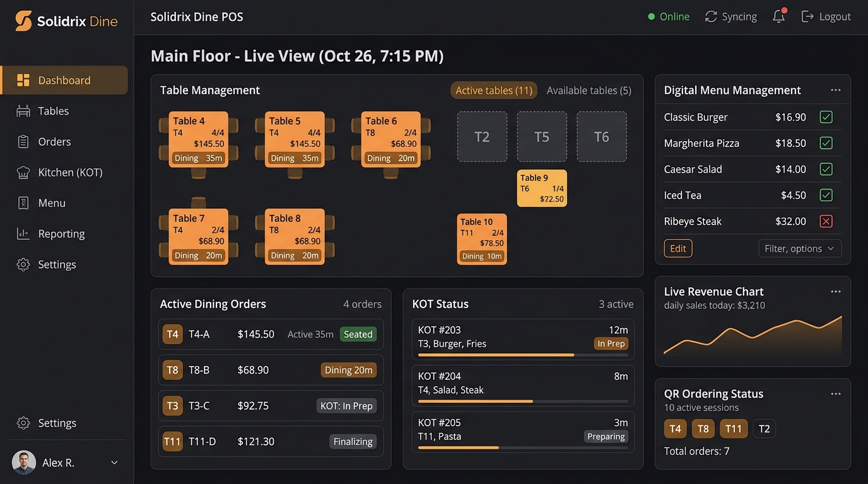
Task: Uncheck the Caesar Salad checkbox
Action: tap(826, 169)
